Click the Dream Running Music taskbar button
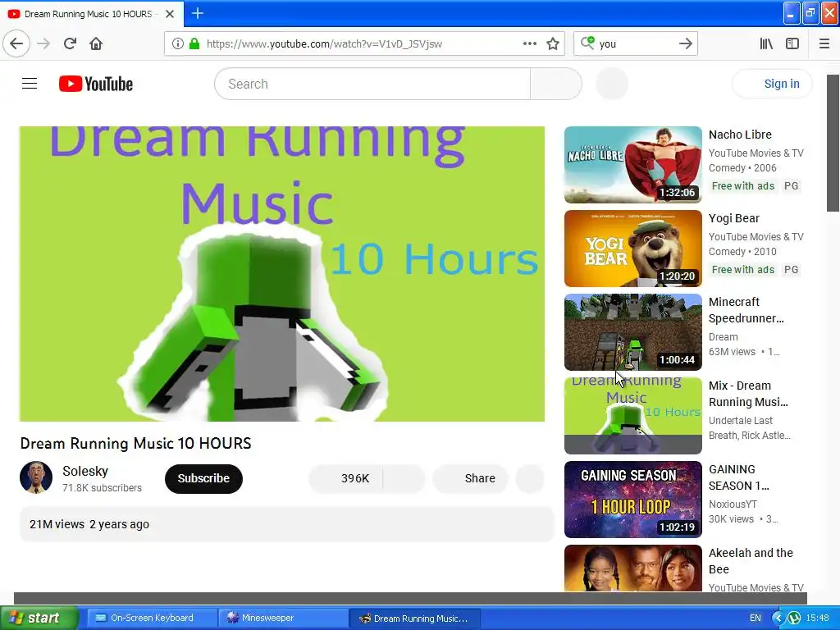 pos(414,618)
